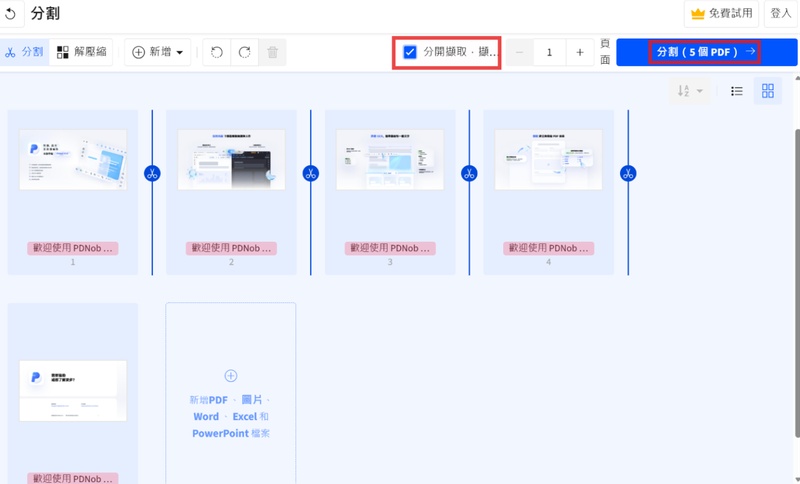Increase page count with plus button

point(580,52)
